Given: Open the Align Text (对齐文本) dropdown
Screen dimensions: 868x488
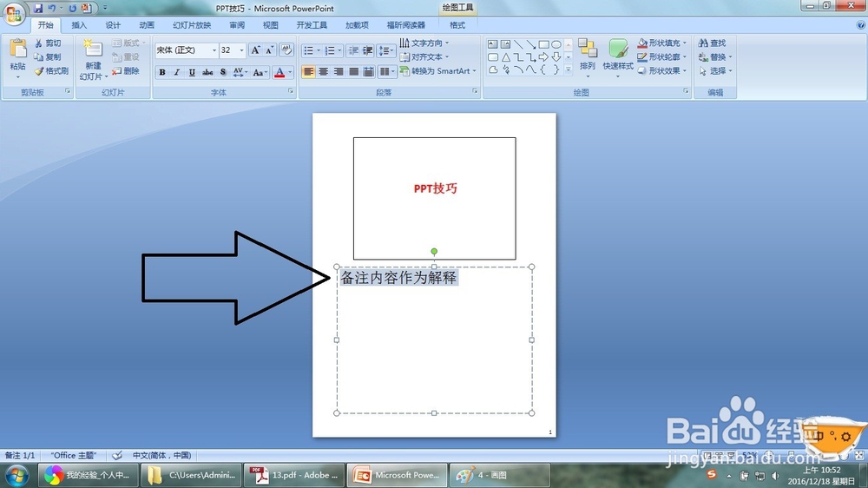Looking at the screenshot, I should tap(424, 57).
